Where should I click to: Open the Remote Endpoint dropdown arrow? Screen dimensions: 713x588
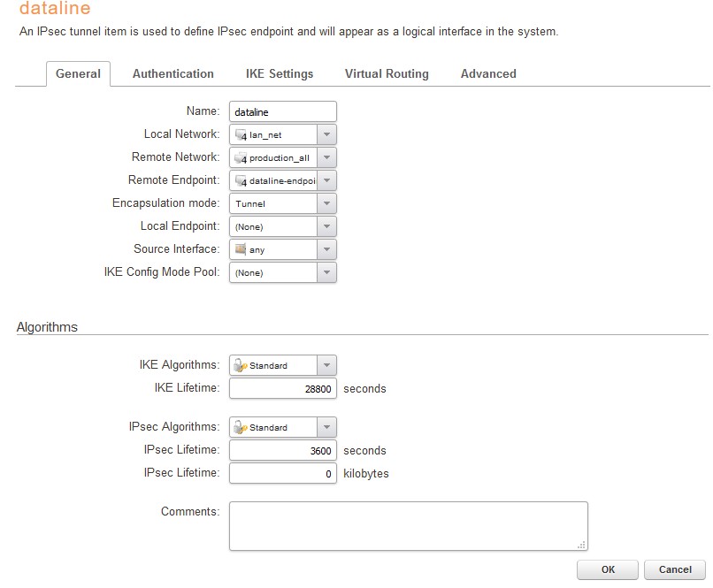tap(326, 180)
